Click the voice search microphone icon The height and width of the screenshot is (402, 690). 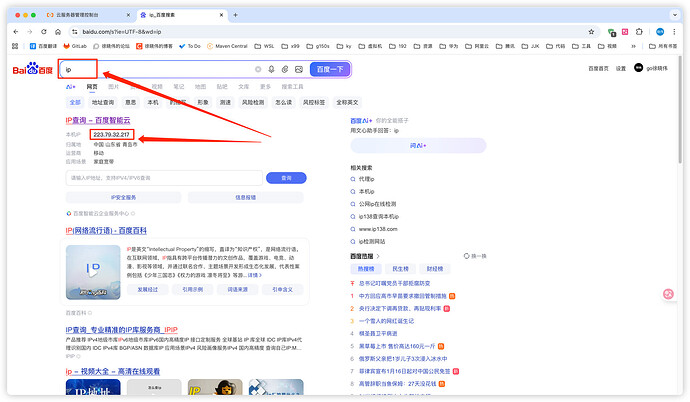[x=271, y=69]
